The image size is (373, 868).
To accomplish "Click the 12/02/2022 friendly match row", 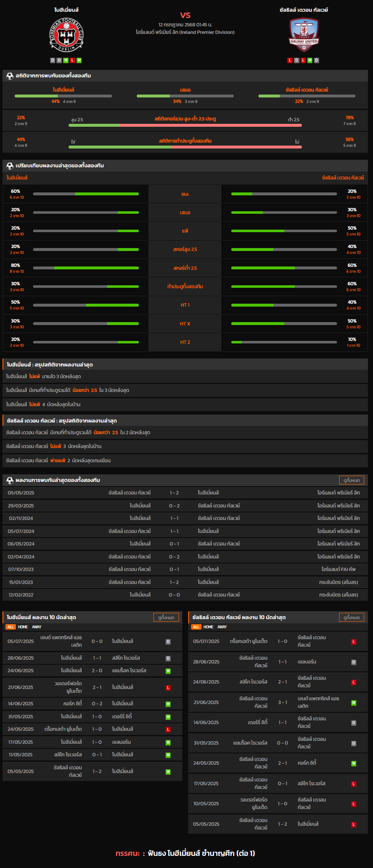I will [x=185, y=595].
